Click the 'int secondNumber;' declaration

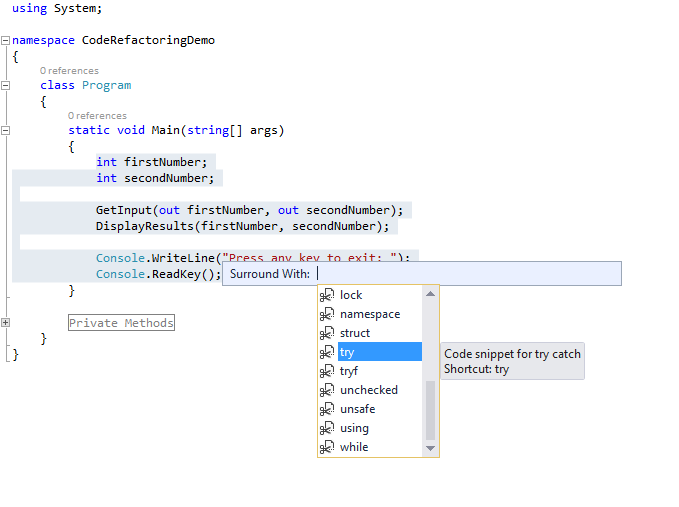(x=155, y=178)
